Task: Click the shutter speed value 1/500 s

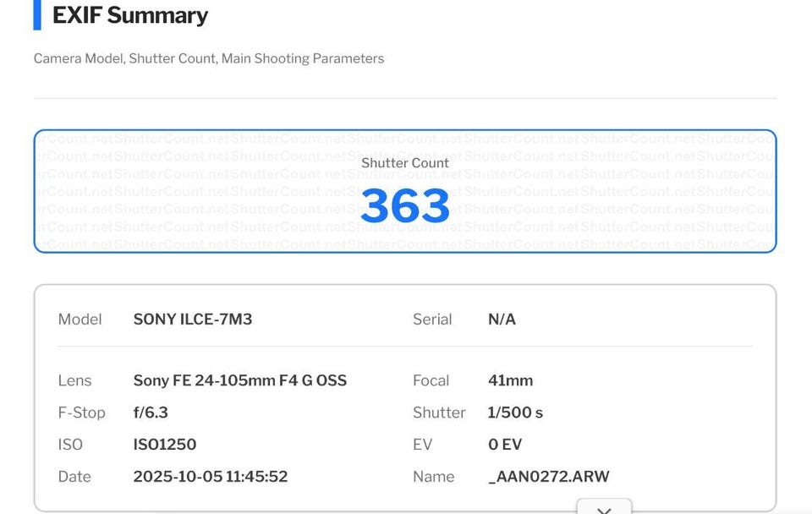Action: click(516, 413)
